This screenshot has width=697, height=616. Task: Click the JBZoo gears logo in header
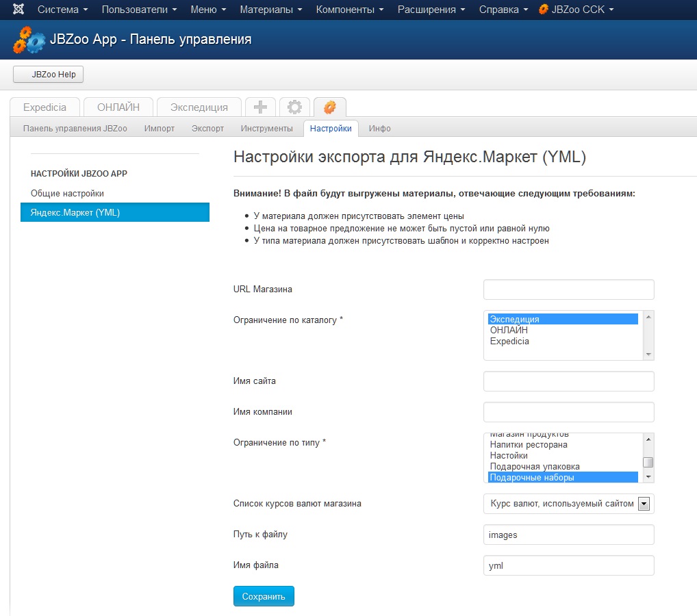[x=29, y=40]
